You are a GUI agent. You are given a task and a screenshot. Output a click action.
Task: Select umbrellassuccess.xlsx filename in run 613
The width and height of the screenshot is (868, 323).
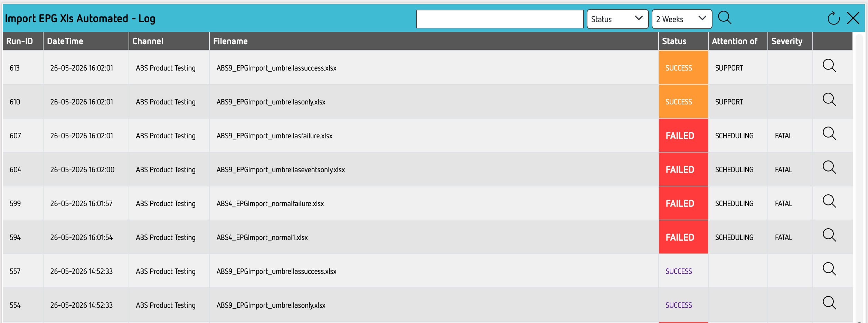click(x=276, y=68)
